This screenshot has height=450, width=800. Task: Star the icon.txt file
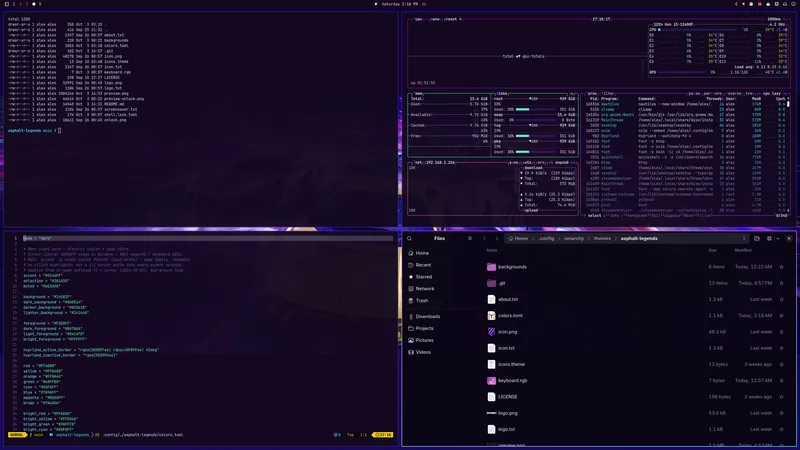tap(781, 348)
